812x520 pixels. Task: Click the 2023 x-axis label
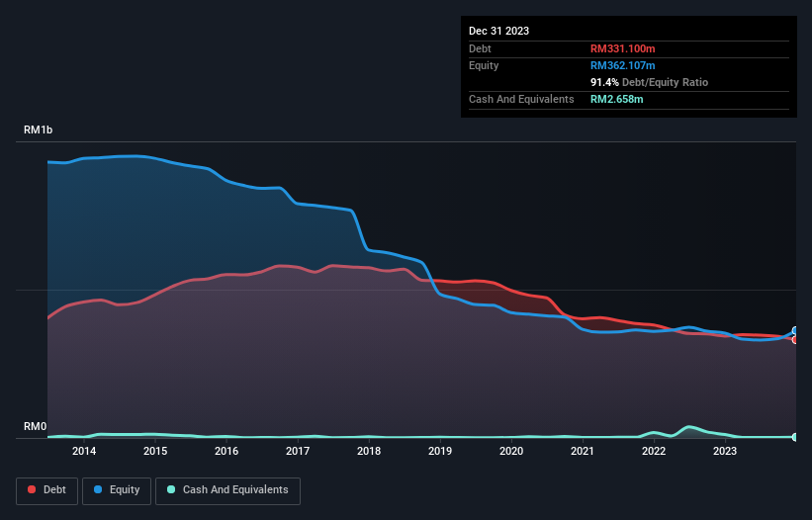(725, 451)
